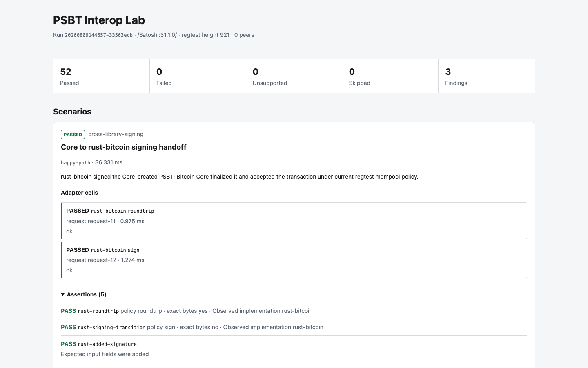Open the 52 Passed summary card
The width and height of the screenshot is (588, 368).
pyautogui.click(x=101, y=76)
